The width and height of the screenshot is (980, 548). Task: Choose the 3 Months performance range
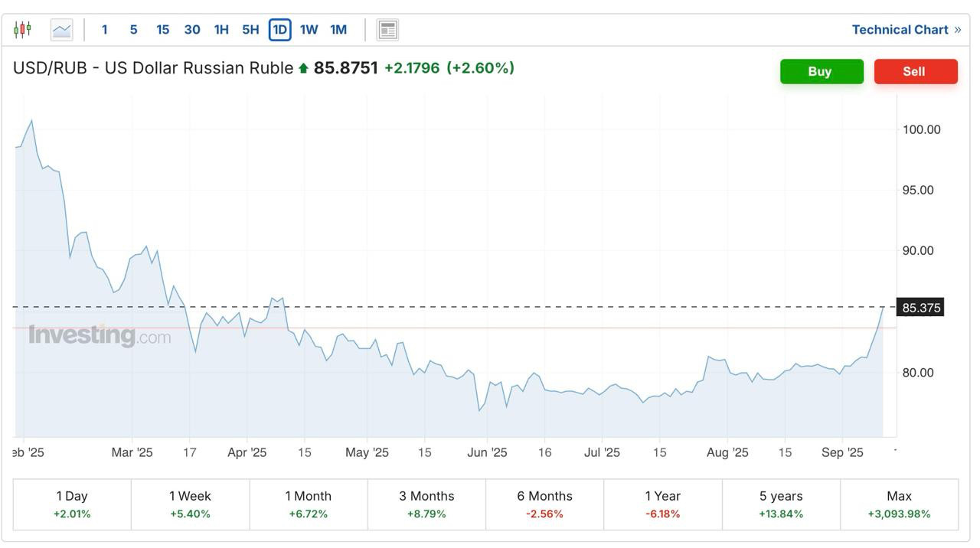426,504
